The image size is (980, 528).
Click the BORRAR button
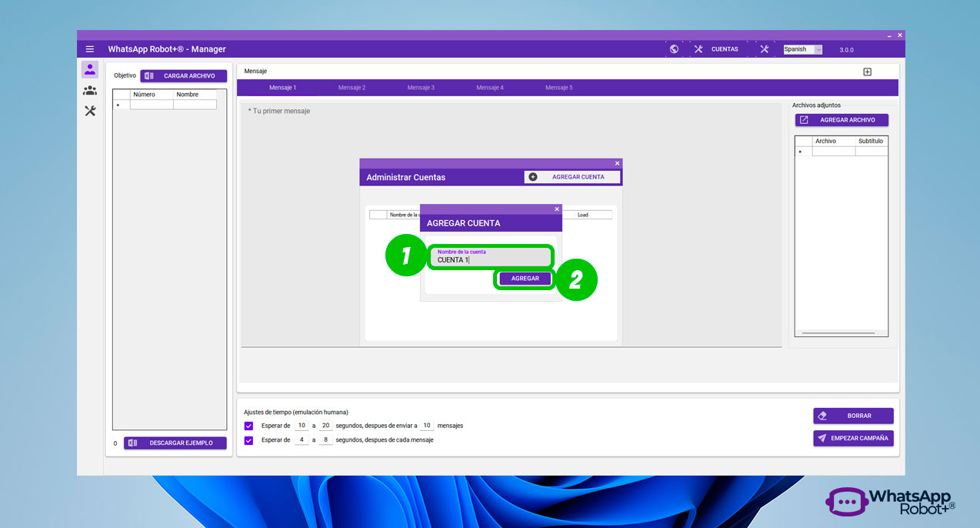(853, 416)
